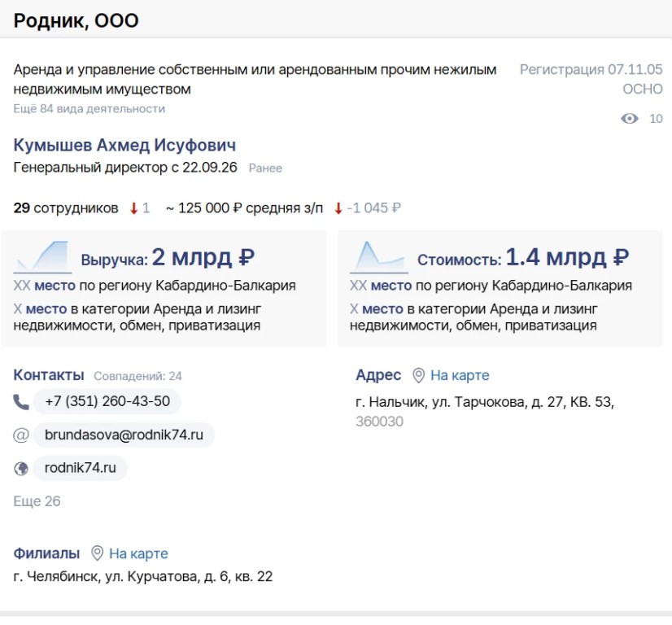The image size is (672, 625).
Task: Click the @ email icon
Action: pyautogui.click(x=21, y=435)
